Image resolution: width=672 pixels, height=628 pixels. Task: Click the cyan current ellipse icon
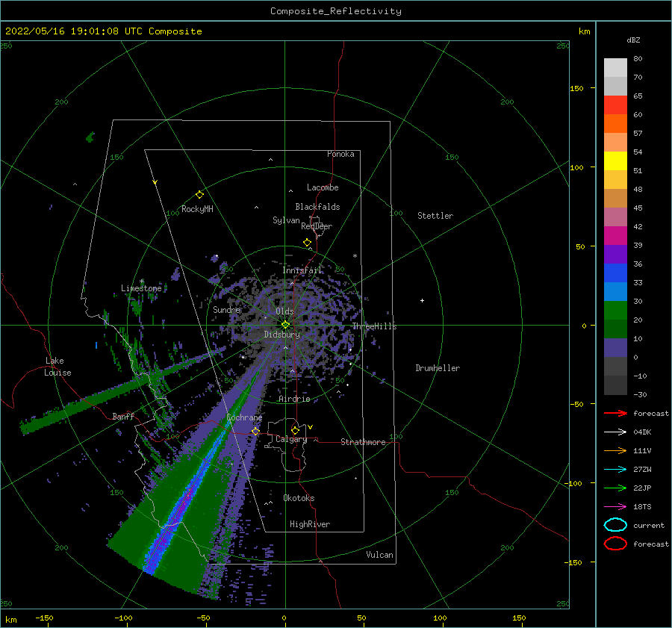615,525
